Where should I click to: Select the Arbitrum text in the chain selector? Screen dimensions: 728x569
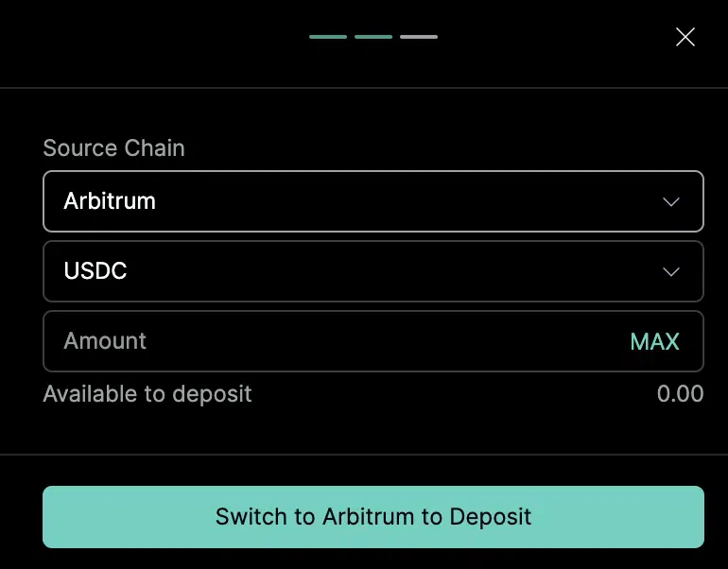pos(110,201)
